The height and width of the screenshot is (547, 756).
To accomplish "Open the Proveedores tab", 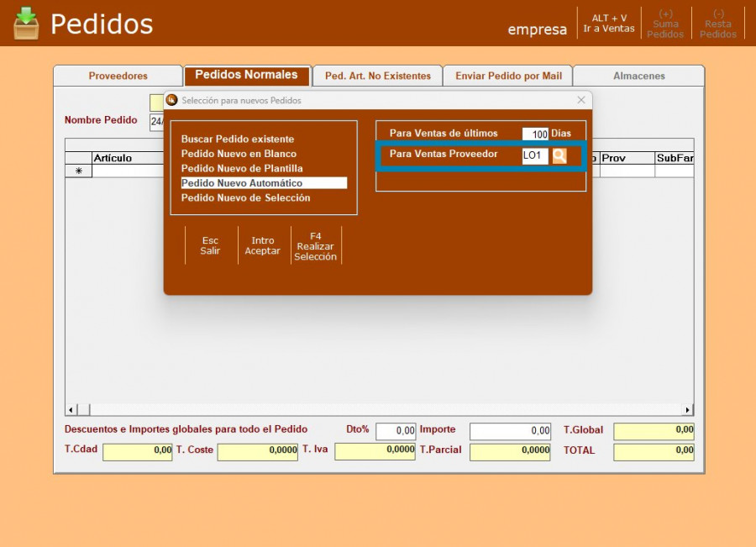I will coord(118,76).
